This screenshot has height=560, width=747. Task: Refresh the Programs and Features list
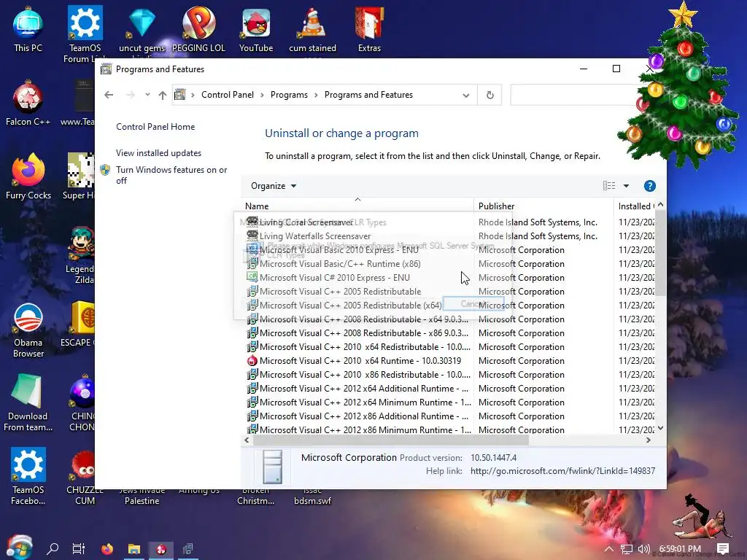489,95
